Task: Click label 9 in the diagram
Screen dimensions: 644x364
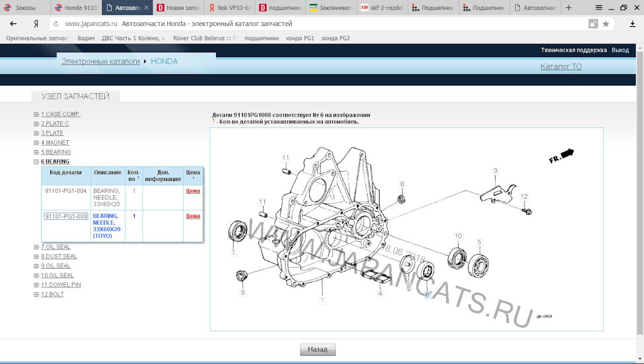Action: point(242,292)
